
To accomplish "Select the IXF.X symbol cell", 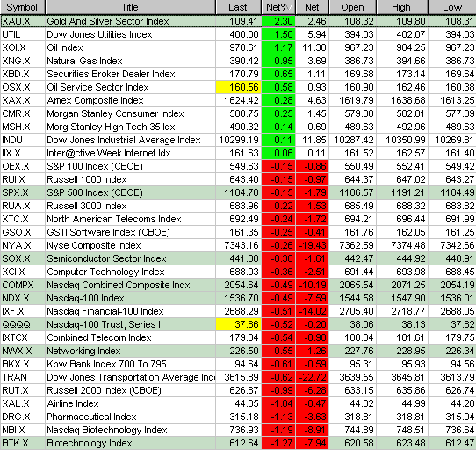I will click(x=23, y=311).
